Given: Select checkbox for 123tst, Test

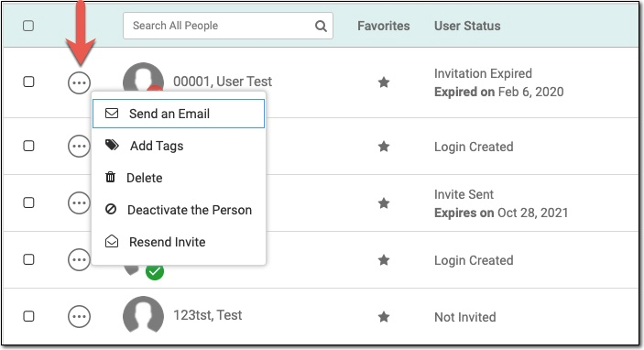Looking at the screenshot, I should (x=28, y=316).
